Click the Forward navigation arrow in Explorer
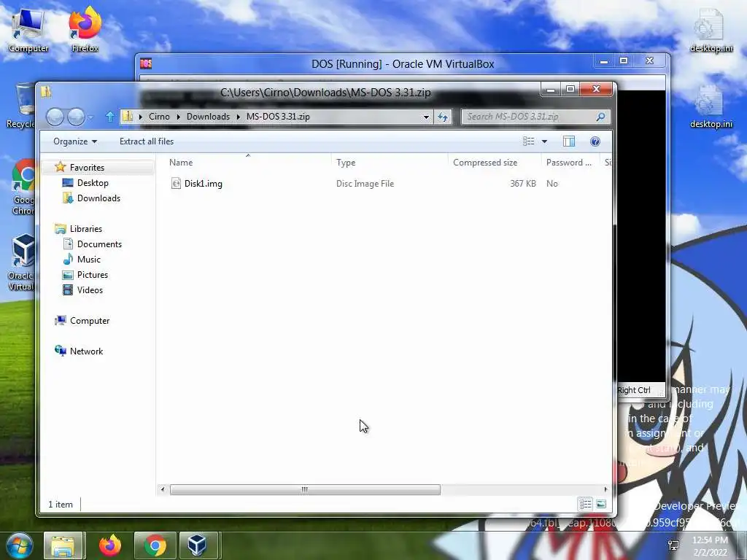The image size is (747, 560). [76, 117]
